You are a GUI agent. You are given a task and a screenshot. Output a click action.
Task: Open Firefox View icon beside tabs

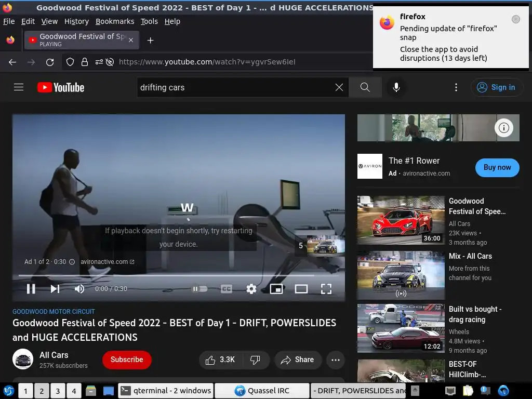10,40
